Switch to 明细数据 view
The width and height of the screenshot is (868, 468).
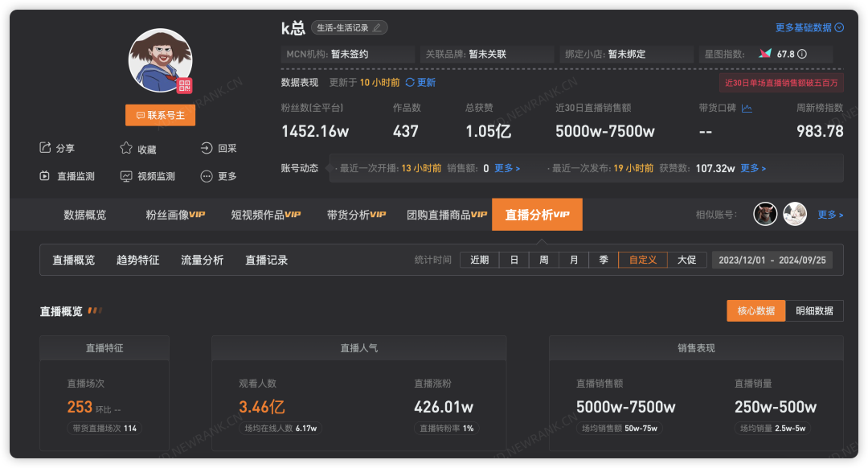814,310
